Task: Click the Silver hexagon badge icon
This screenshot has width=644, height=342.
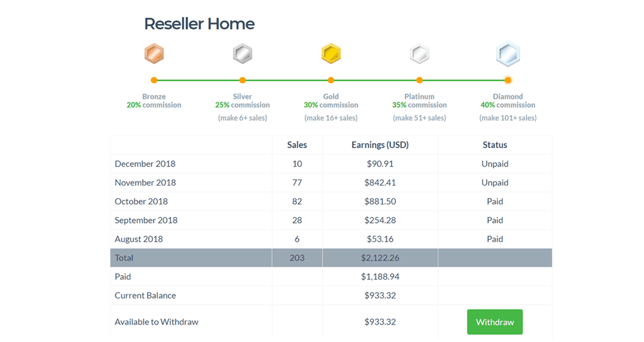Action: click(x=243, y=53)
